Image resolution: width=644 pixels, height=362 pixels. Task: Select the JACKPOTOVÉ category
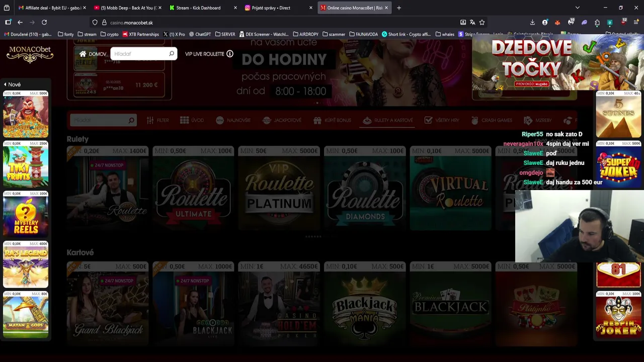pyautogui.click(x=282, y=120)
